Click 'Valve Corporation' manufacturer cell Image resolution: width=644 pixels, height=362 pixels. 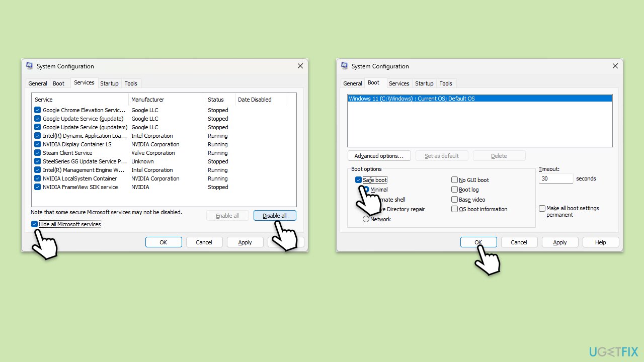point(153,153)
